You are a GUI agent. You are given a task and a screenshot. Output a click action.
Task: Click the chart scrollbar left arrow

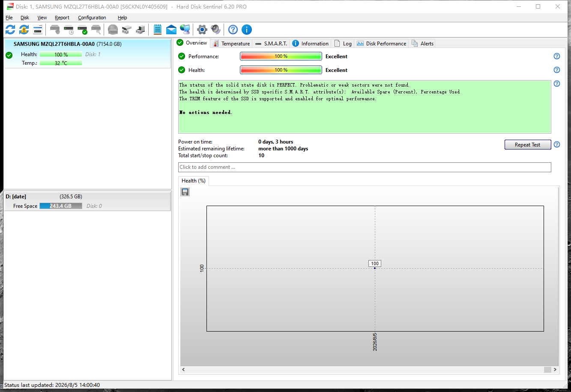click(184, 370)
